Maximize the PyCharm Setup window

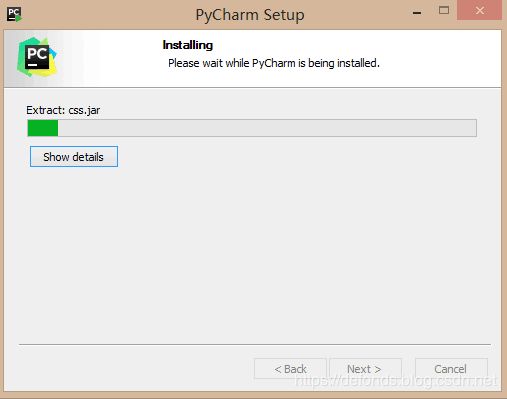[x=444, y=10]
